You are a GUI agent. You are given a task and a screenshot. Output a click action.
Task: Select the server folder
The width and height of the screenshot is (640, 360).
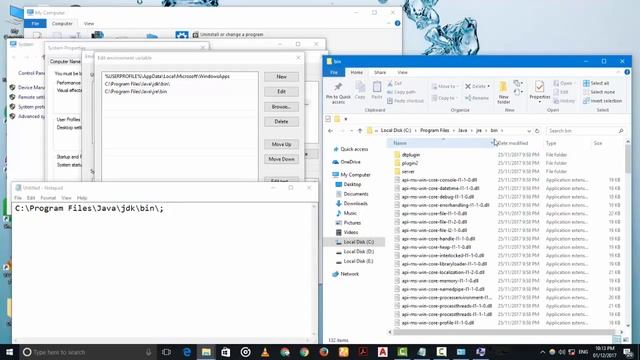pos(408,171)
